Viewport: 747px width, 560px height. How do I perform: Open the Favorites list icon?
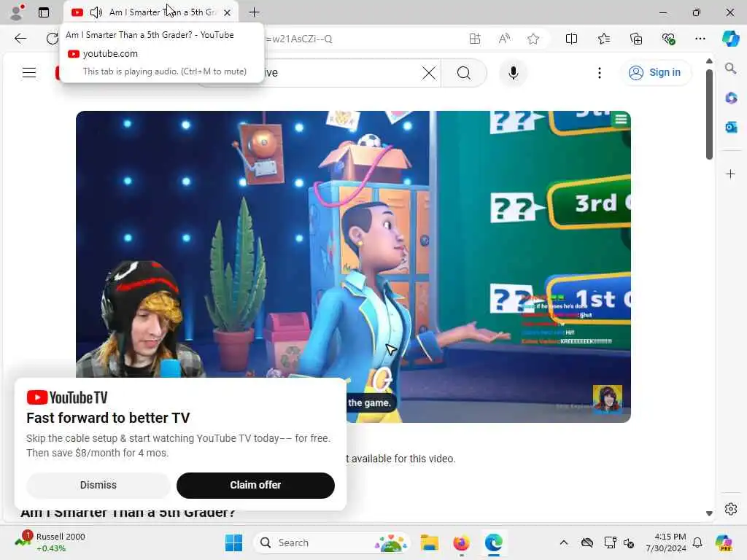[x=603, y=39]
